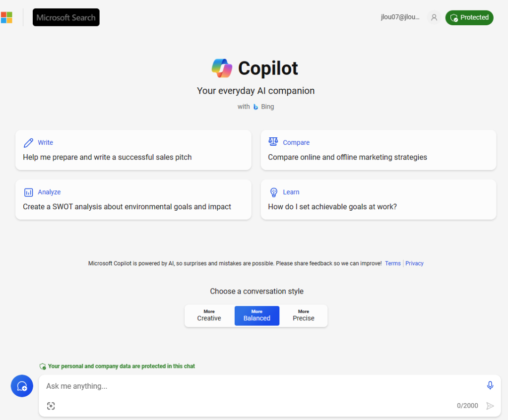
Task: Click the image search capture icon
Action: [x=51, y=406]
